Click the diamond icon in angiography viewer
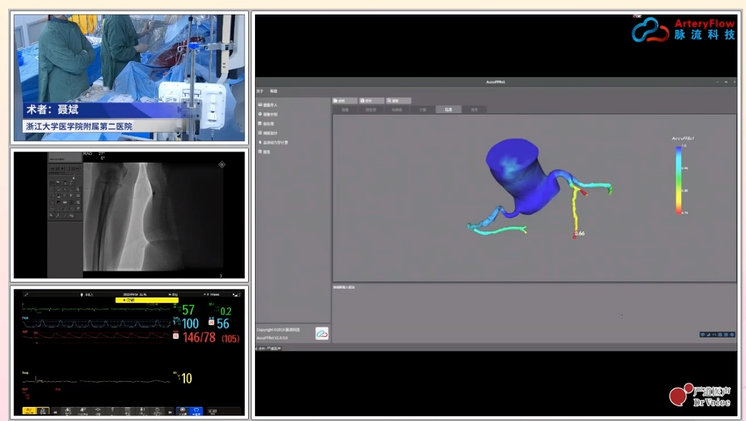746x421 pixels. click(221, 163)
